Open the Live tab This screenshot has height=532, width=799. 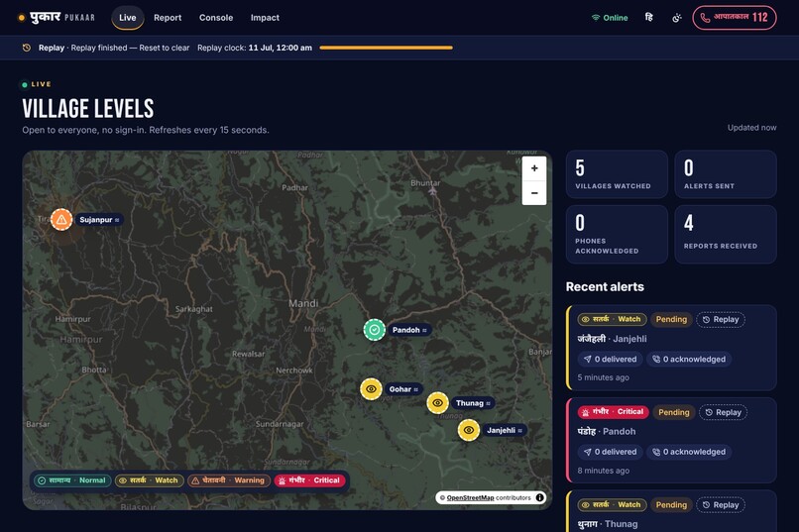(128, 17)
